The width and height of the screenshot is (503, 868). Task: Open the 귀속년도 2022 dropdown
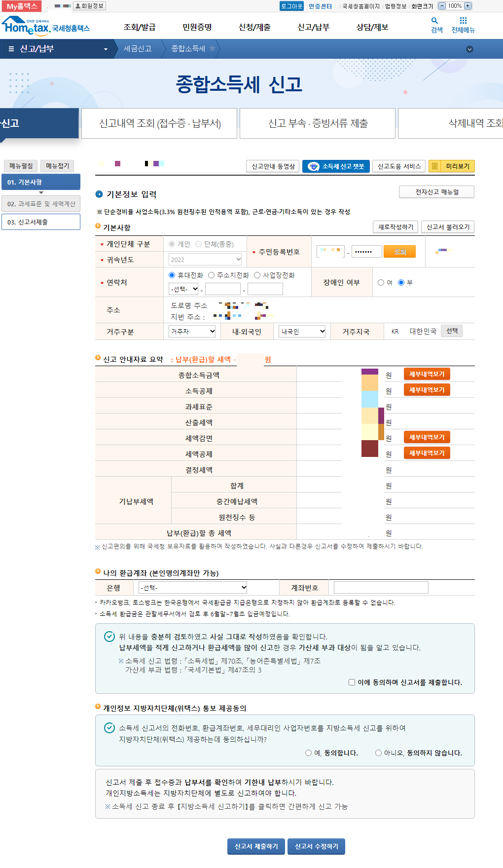click(x=205, y=260)
